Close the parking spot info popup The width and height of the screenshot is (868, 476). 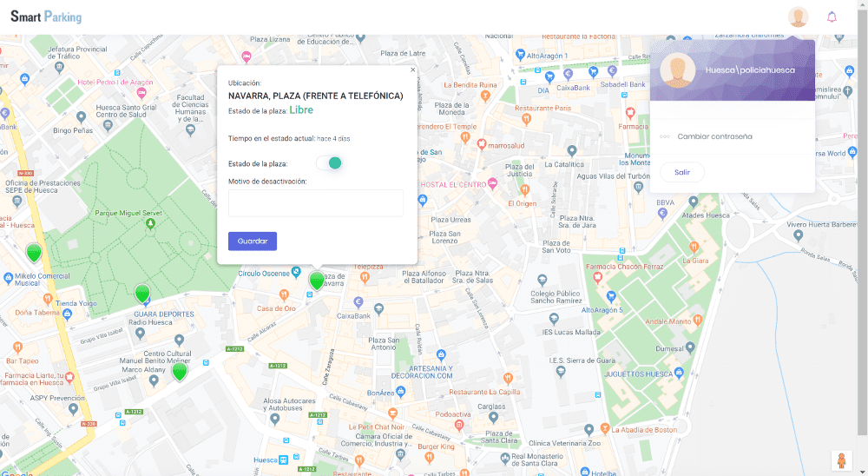(412, 69)
